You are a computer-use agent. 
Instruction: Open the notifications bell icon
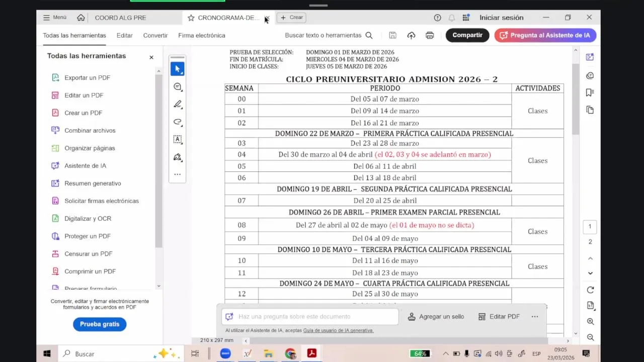[452, 18]
